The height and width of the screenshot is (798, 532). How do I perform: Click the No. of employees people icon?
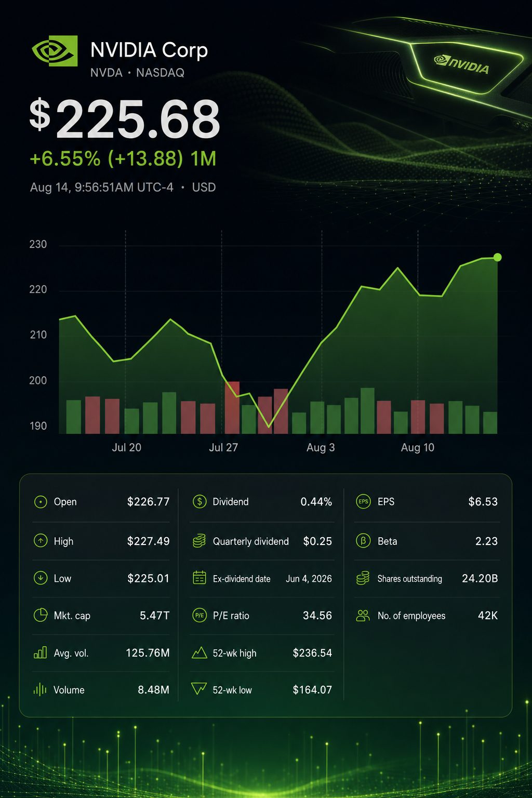click(363, 616)
